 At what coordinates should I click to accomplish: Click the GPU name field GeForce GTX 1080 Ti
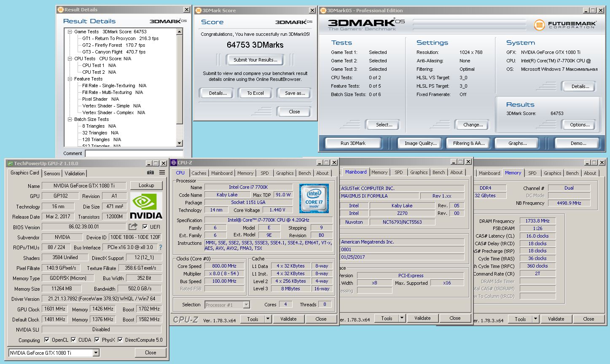click(84, 186)
